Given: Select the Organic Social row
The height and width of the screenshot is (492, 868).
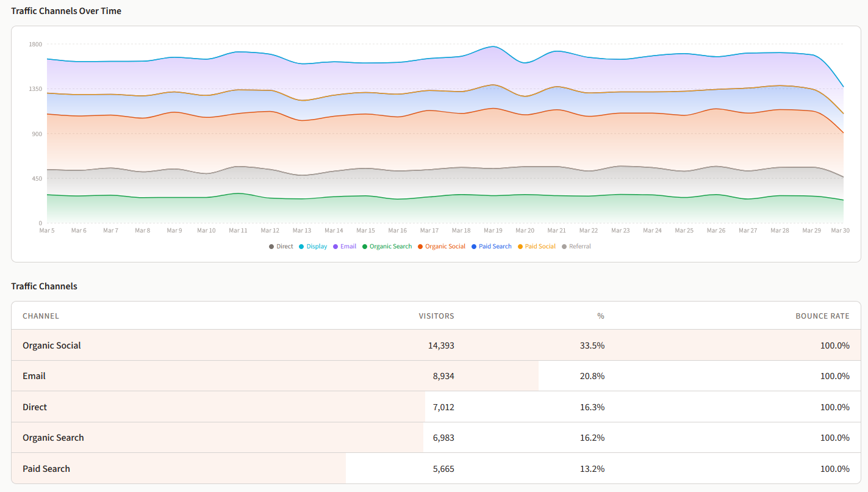Looking at the screenshot, I should [x=434, y=345].
